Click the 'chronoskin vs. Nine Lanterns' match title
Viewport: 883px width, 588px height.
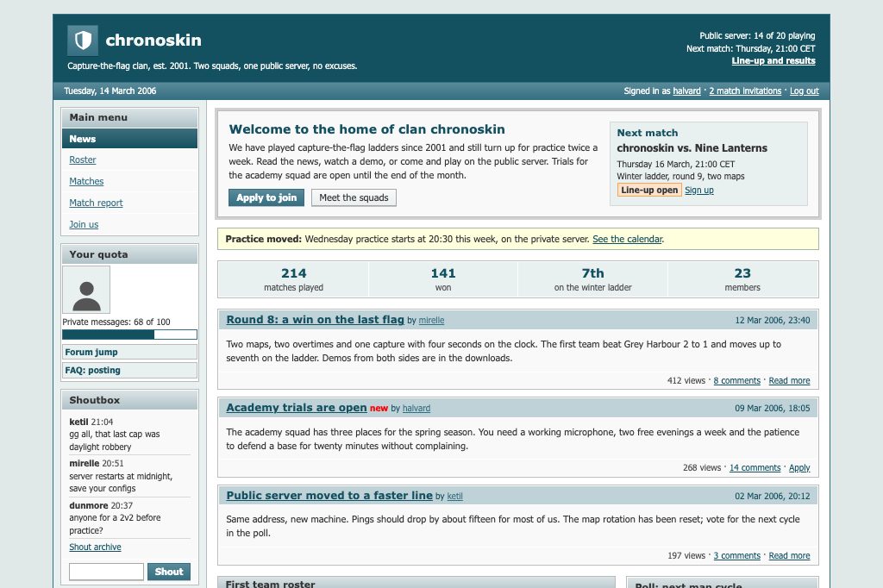(x=692, y=147)
